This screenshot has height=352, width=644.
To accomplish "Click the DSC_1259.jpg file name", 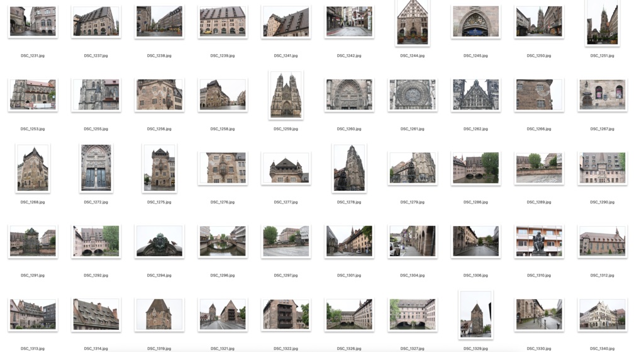I will [x=286, y=128].
